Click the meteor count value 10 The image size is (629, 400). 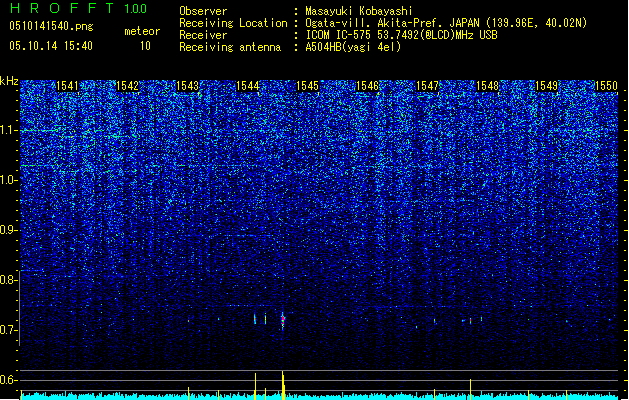pyautogui.click(x=145, y=46)
